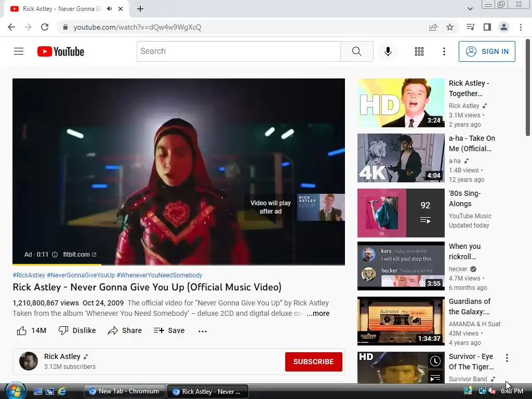Open the tab search chevron
Image resolution: width=532 pixels, height=399 pixels.
click(470, 9)
